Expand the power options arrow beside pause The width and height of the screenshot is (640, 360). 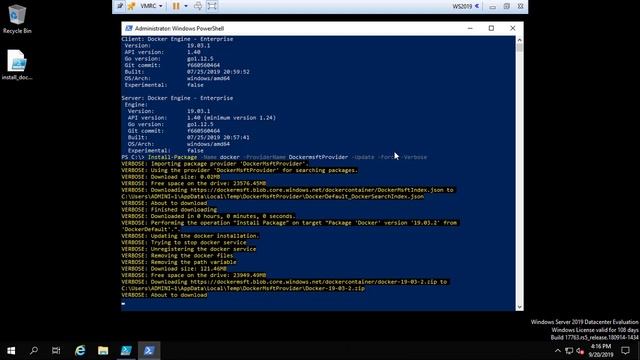186,6
